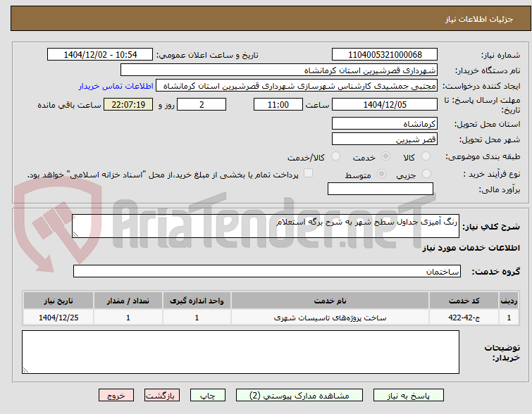Click the نام خدمت column header
Screen dimensions: 532x414
tap(330, 301)
